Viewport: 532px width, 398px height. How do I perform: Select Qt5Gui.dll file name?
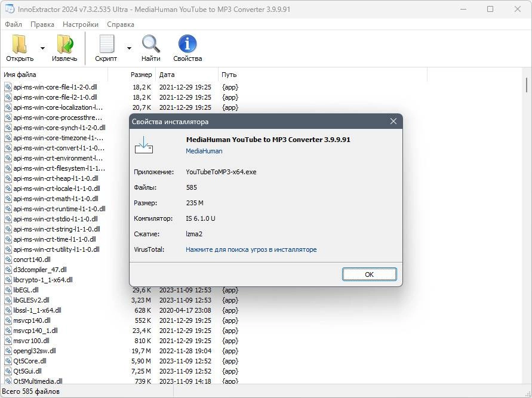27,371
